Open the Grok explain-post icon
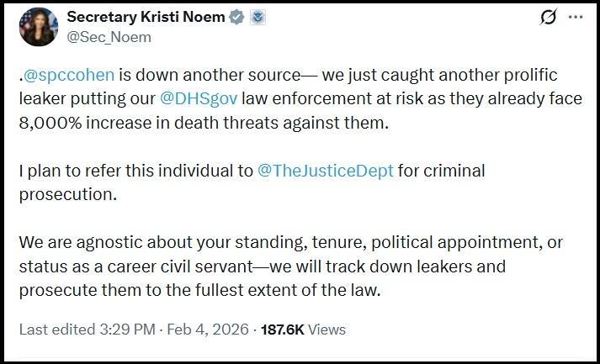Image resolution: width=600 pixels, height=364 pixels. pos(547,17)
